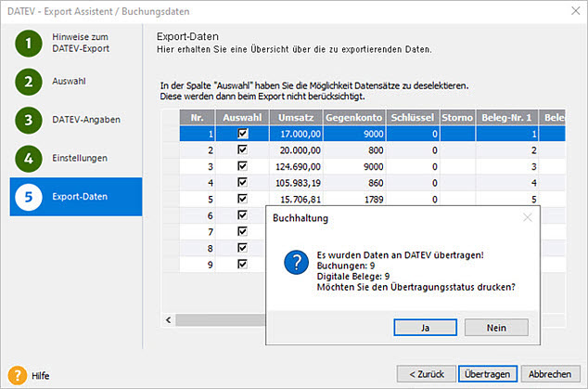Viewport: 588px width, 389px height.
Task: Click the horizontal scrollbar thumb
Action: 221,320
